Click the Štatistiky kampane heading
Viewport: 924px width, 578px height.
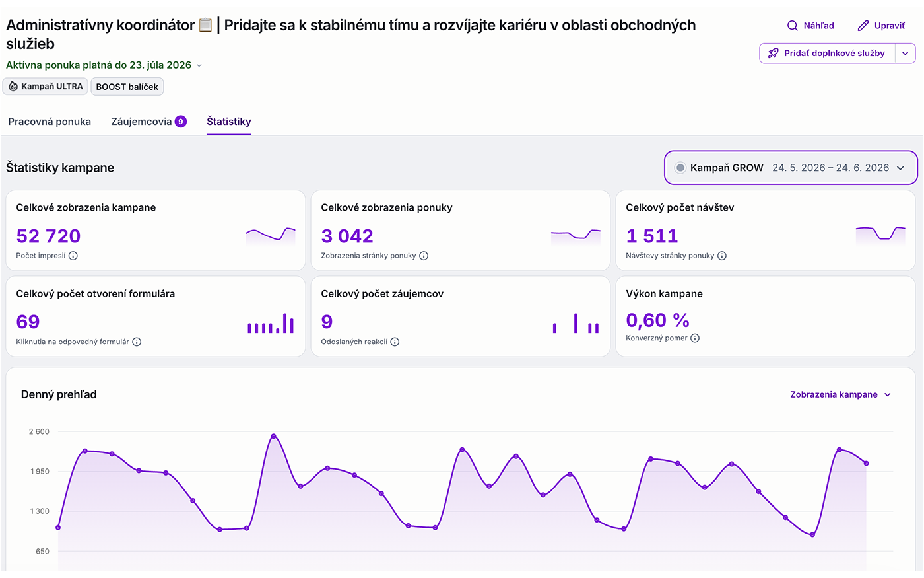[x=60, y=168]
